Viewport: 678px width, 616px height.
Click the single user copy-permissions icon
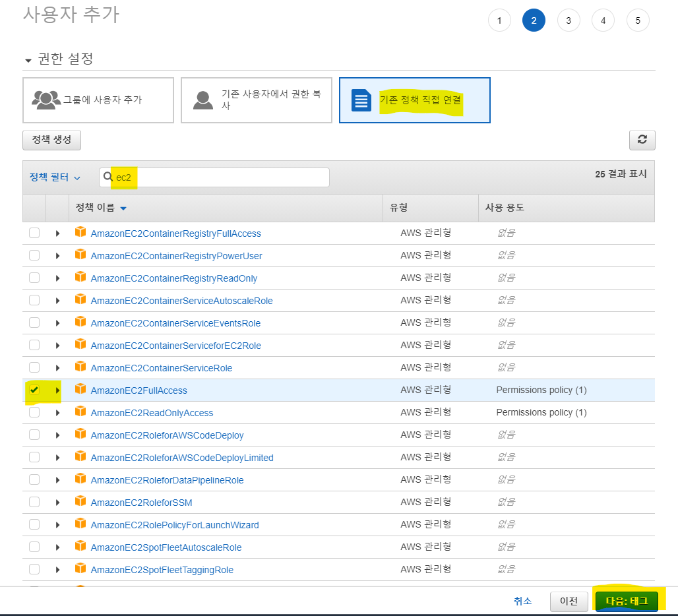click(202, 100)
